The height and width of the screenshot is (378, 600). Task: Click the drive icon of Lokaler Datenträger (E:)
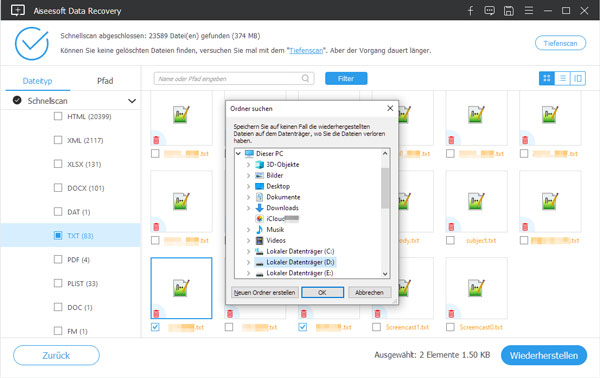click(259, 273)
